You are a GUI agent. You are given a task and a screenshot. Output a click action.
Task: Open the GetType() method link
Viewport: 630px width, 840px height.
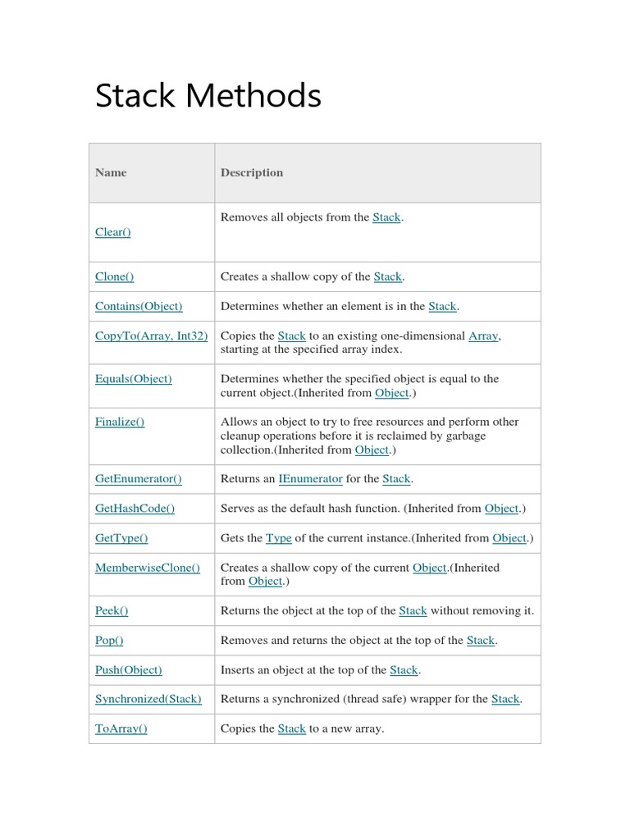pos(121,538)
